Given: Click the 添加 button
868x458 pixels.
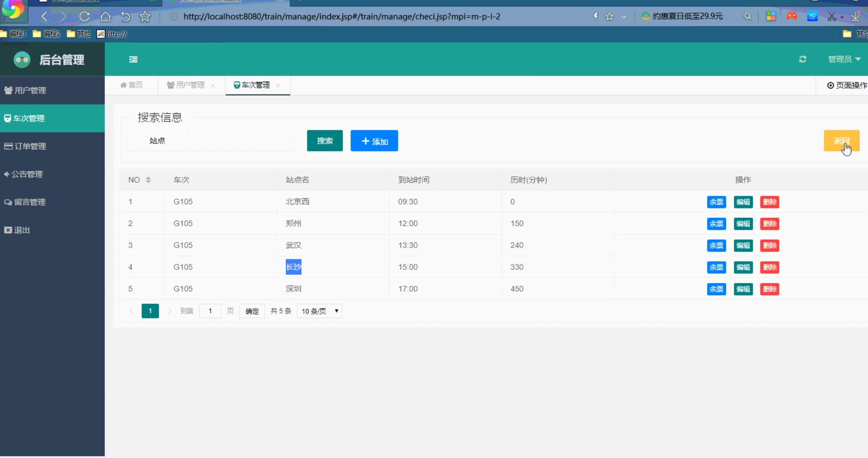Looking at the screenshot, I should pos(374,141).
